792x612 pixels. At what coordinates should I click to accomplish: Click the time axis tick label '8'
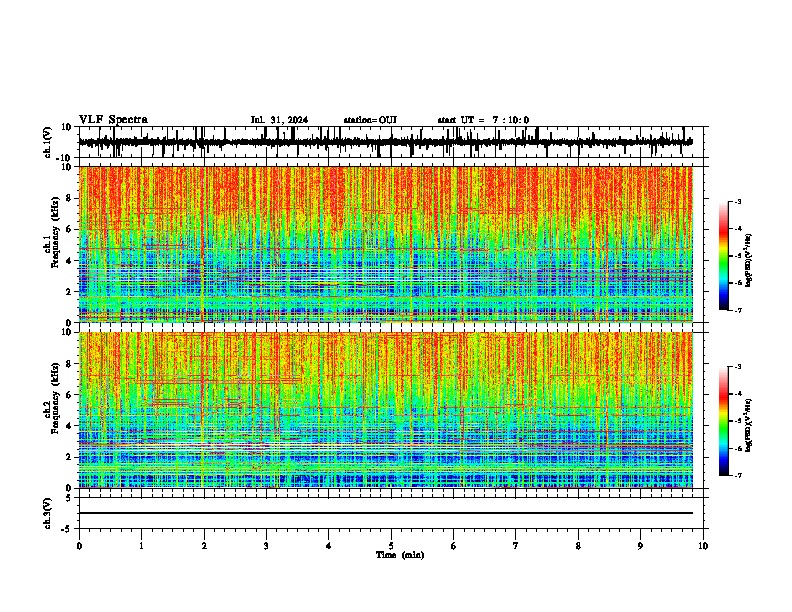pyautogui.click(x=578, y=546)
